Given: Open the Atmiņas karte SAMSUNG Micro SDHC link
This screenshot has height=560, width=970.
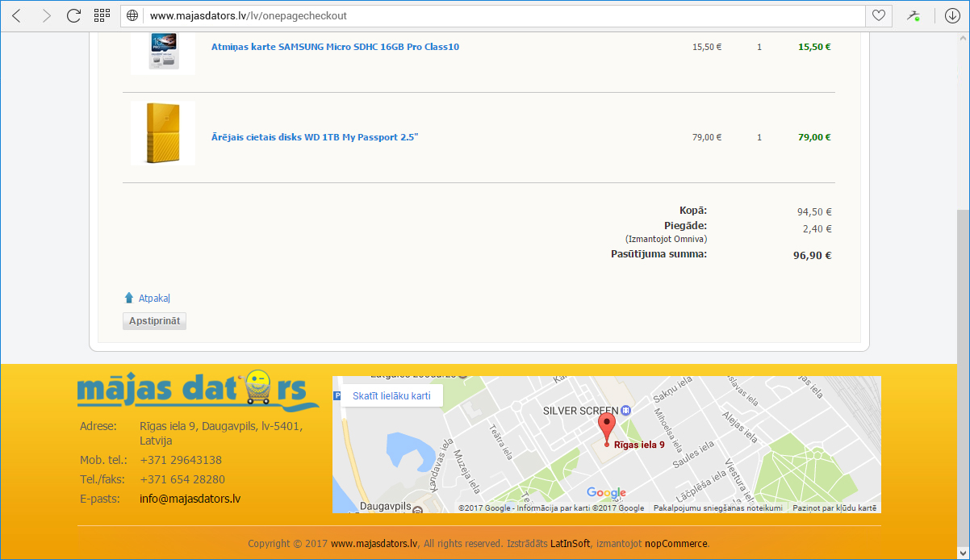Looking at the screenshot, I should [x=335, y=47].
